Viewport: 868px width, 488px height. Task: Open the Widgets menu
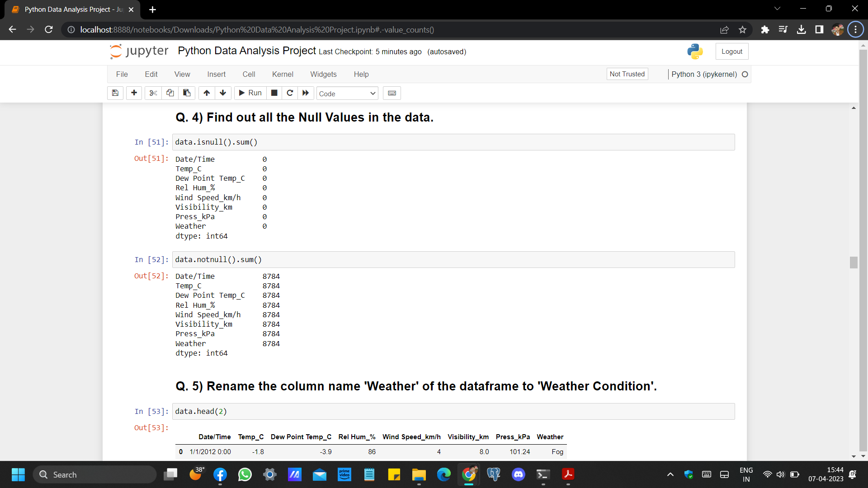[323, 74]
